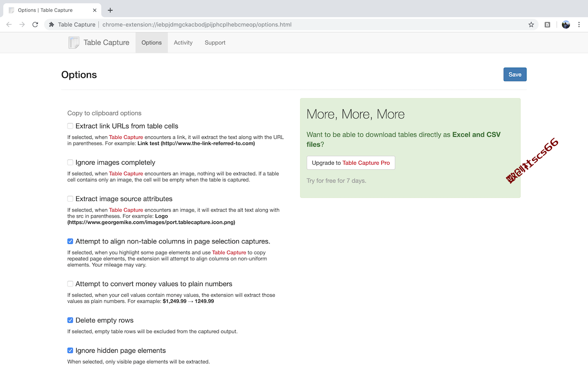This screenshot has height=368, width=588.
Task: Click 'Copy to clipboard options' section label
Action: (104, 113)
